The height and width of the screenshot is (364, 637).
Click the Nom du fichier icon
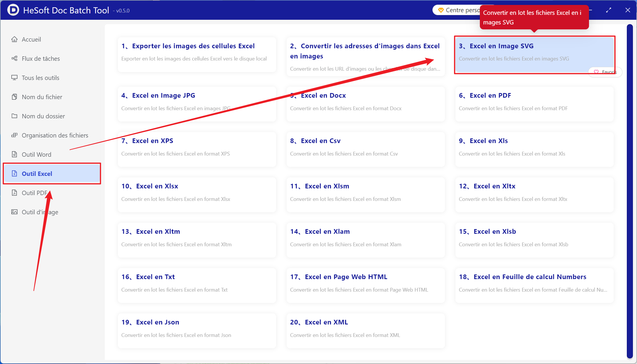coord(14,97)
